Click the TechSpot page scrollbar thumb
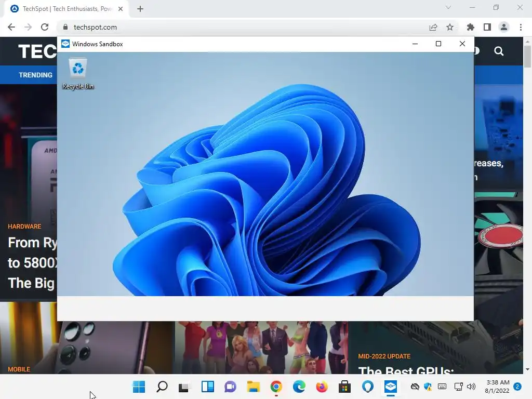Screen dimensions: 532x399 pyautogui.click(x=528, y=56)
